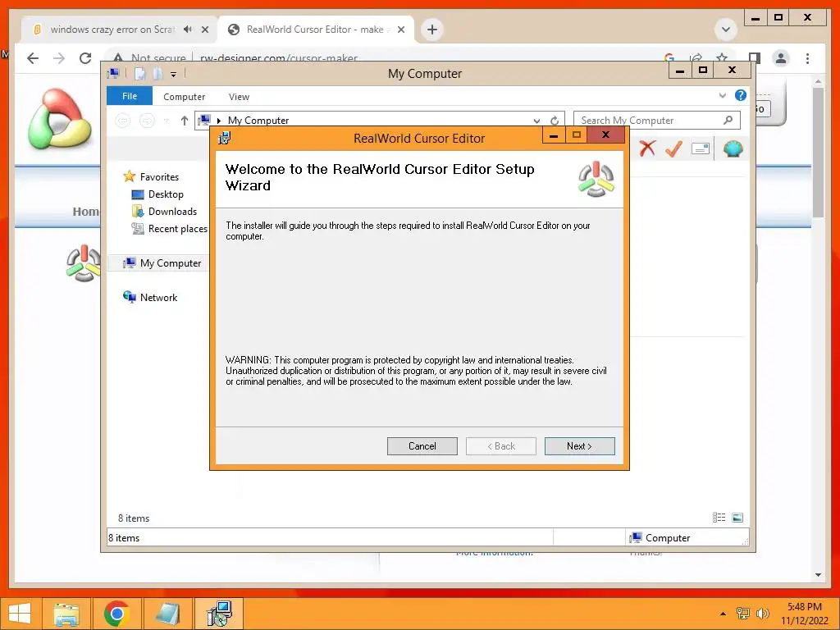
Task: Switch Explorer to details view icon
Action: point(719,517)
